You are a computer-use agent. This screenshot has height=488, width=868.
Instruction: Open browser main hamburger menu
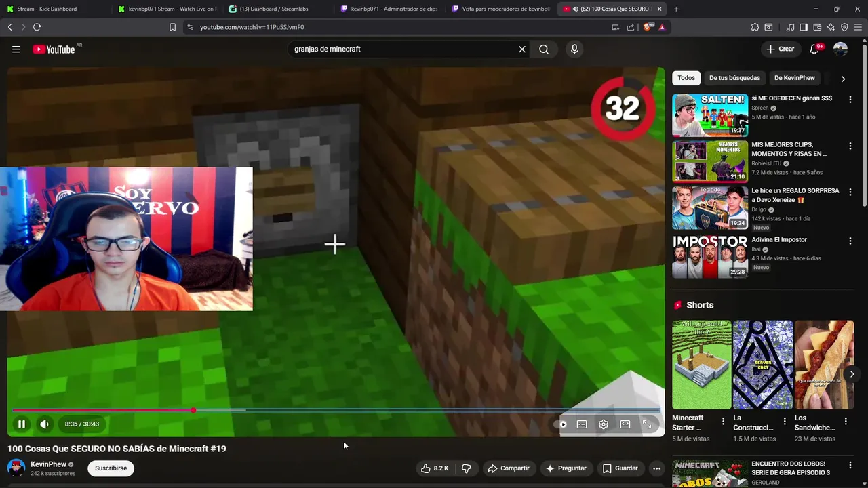[x=858, y=27]
